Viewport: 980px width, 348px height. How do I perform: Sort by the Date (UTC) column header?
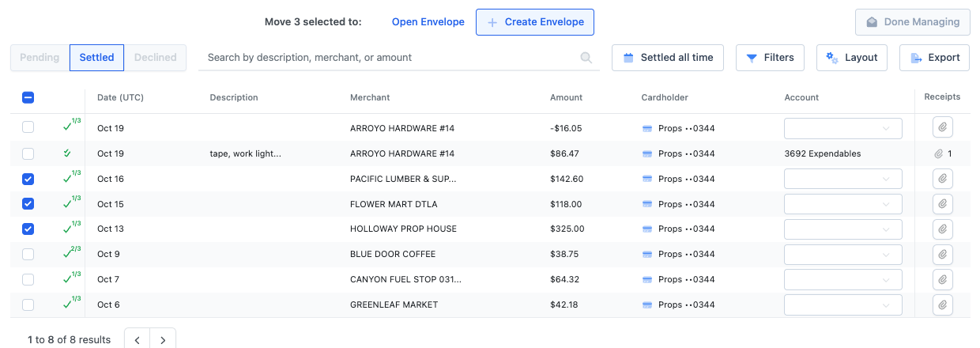[x=120, y=97]
